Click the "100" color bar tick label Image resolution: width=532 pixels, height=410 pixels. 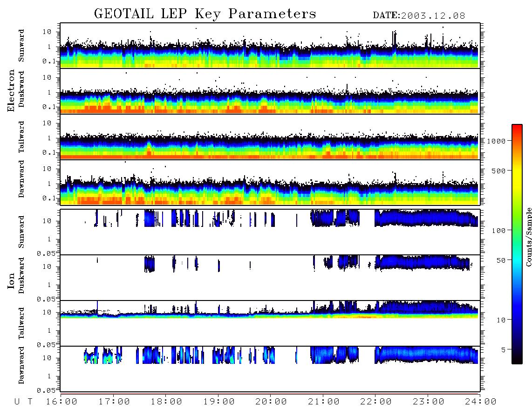(498, 231)
